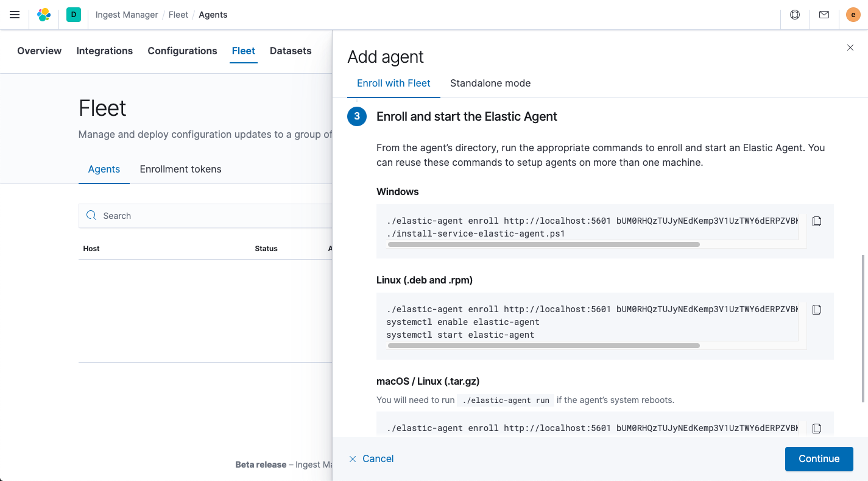
Task: Click the deployment "D" icon
Action: pyautogui.click(x=73, y=14)
